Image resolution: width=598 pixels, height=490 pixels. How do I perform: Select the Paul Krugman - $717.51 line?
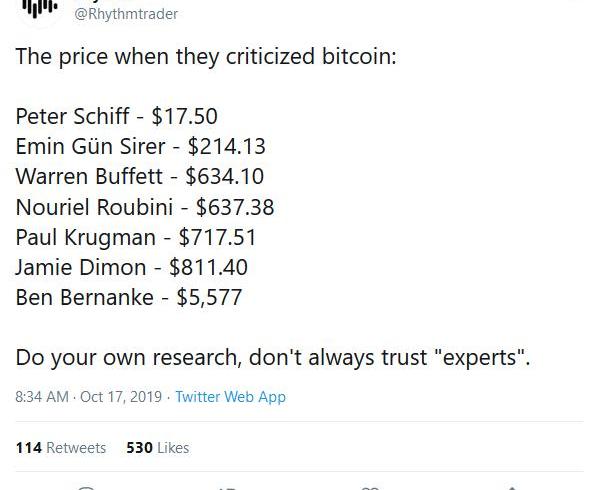click(x=136, y=237)
